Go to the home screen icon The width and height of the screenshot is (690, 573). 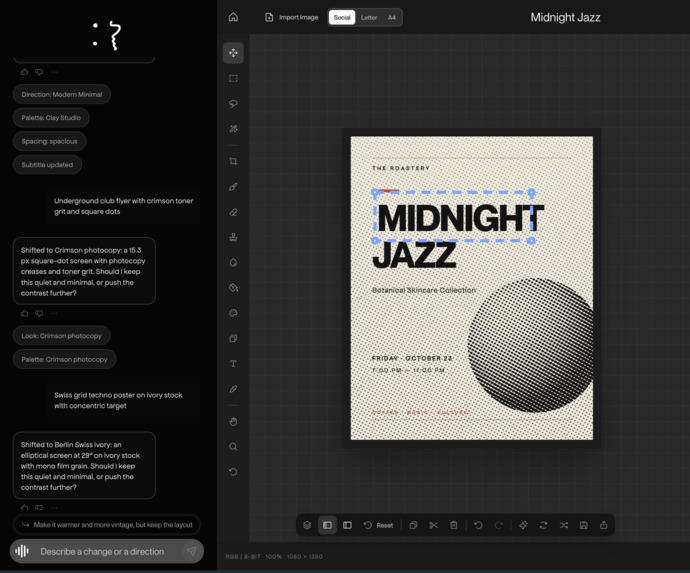coord(233,17)
